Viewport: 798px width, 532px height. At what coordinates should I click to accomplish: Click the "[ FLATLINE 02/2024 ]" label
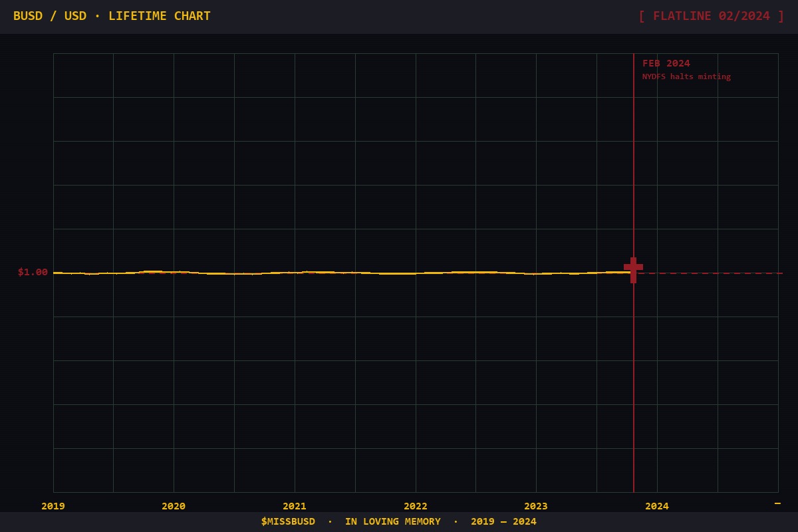711,16
